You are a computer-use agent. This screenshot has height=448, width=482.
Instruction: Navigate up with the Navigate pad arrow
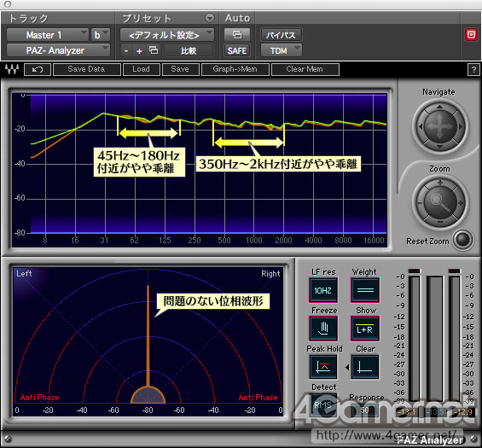click(440, 107)
